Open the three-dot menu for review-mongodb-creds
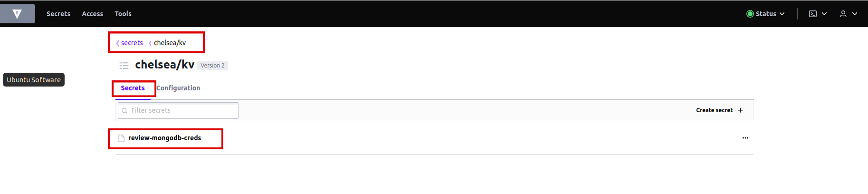This screenshot has width=868, height=194. pos(745,138)
